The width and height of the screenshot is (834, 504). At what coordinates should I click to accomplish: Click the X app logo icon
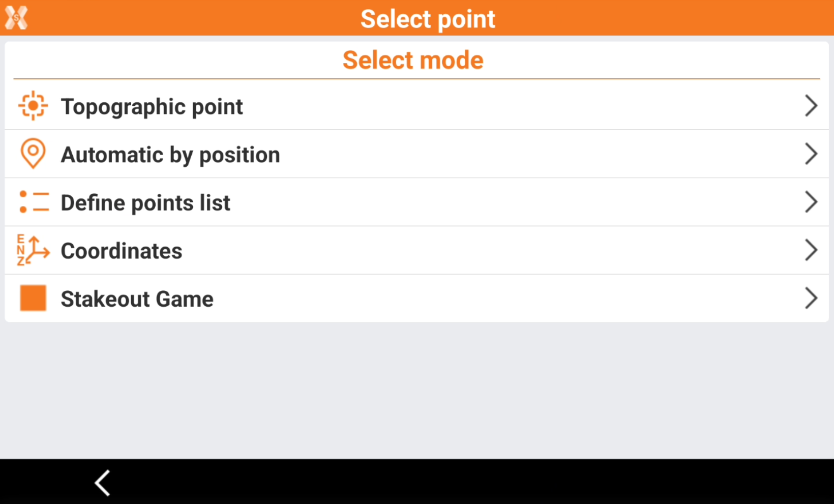(x=16, y=18)
